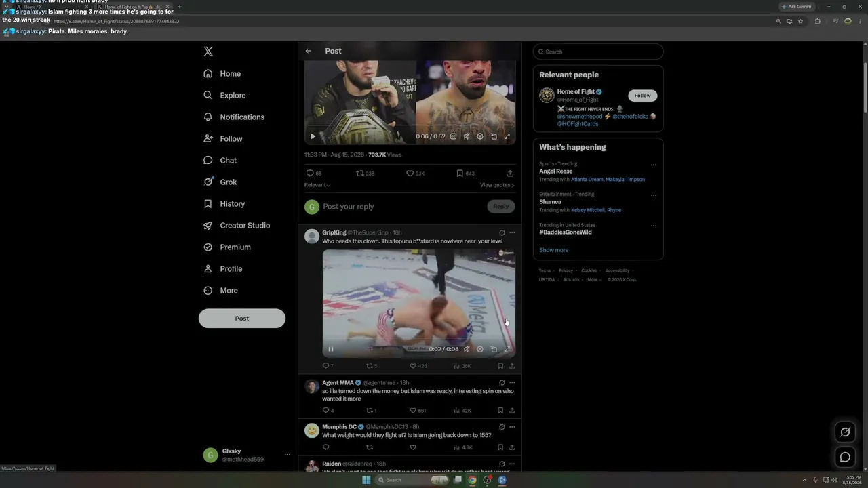
Task: Open Profile in the sidebar
Action: (223, 269)
